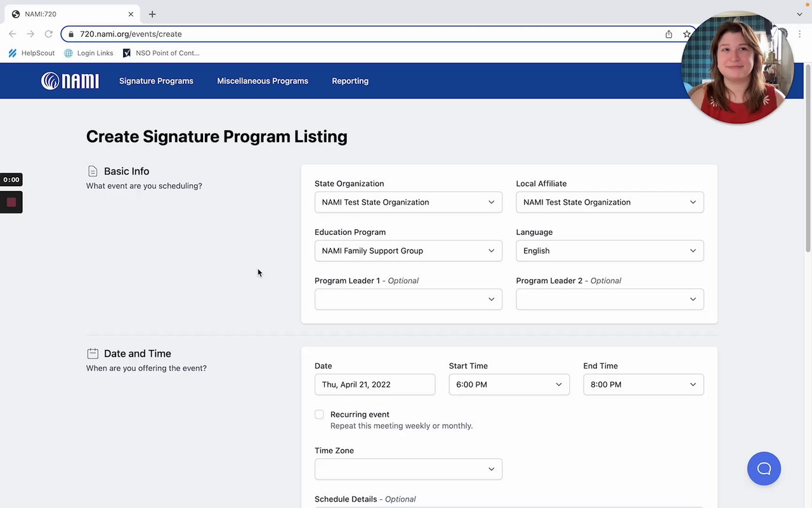Open the help chat bubble widget
The width and height of the screenshot is (812, 508).
(x=764, y=469)
